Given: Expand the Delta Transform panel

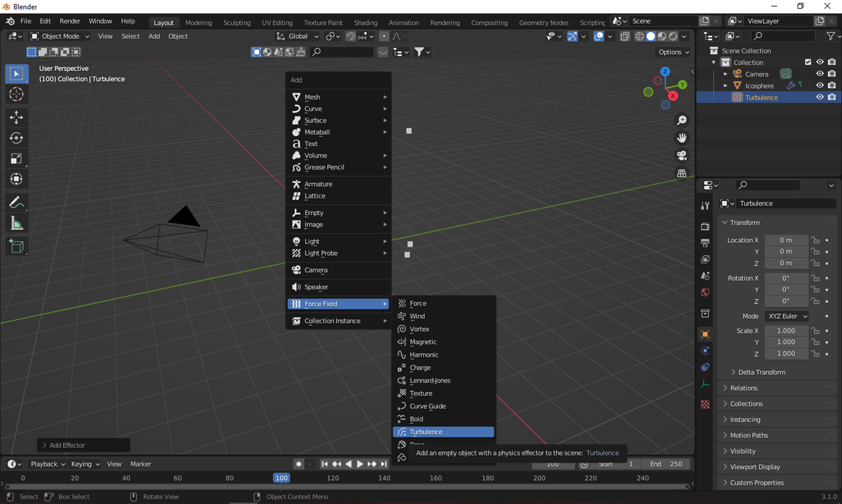Looking at the screenshot, I should coord(761,373).
